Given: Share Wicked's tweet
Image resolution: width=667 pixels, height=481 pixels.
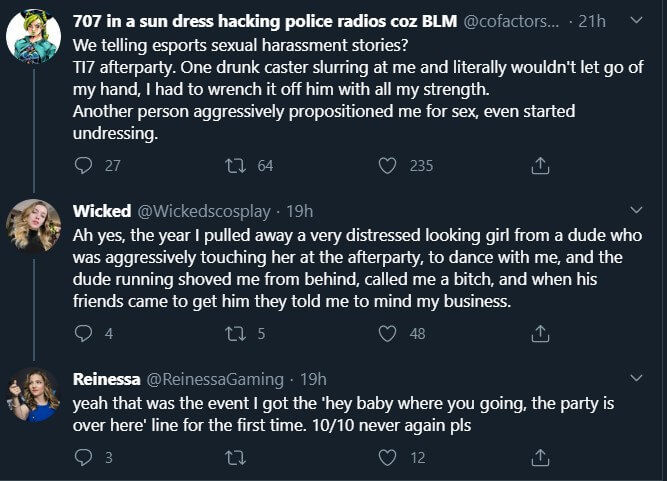Looking at the screenshot, I should 540,334.
